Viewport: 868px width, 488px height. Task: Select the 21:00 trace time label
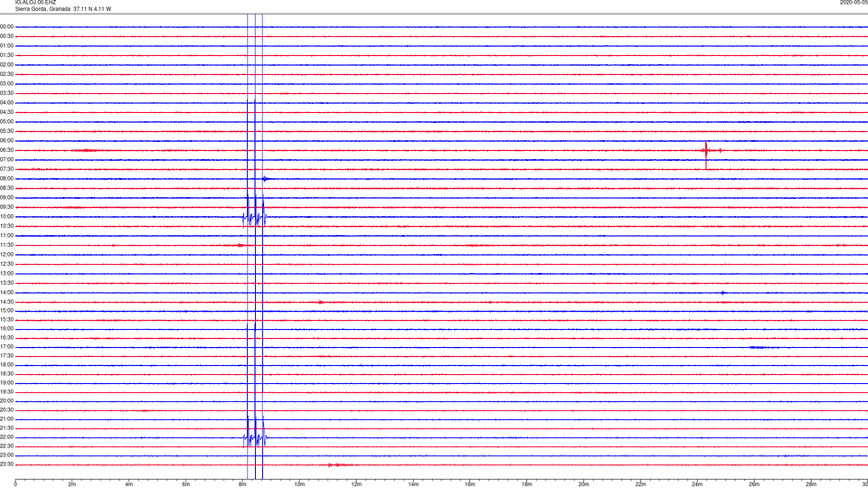[6, 419]
